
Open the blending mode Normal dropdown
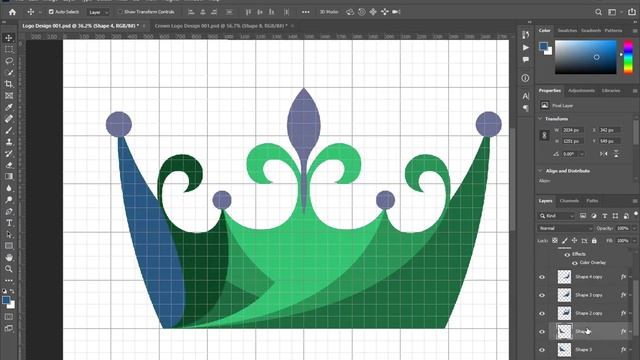click(565, 228)
